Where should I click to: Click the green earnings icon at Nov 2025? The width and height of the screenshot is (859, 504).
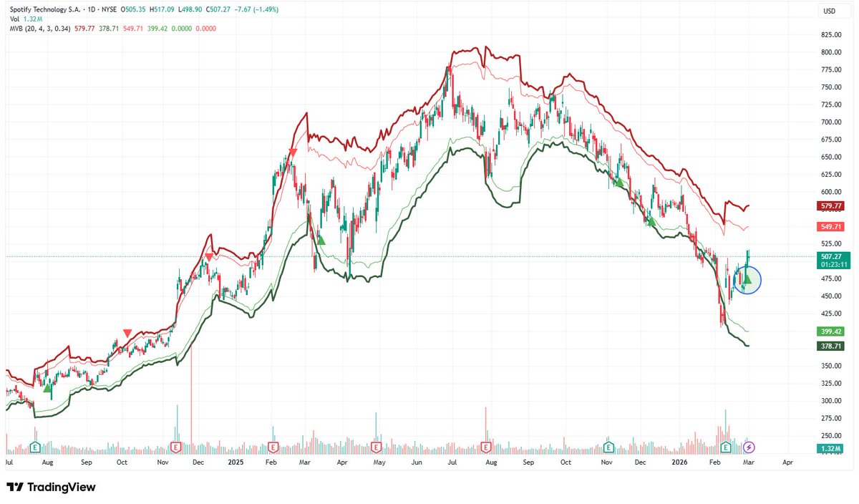coord(608,447)
